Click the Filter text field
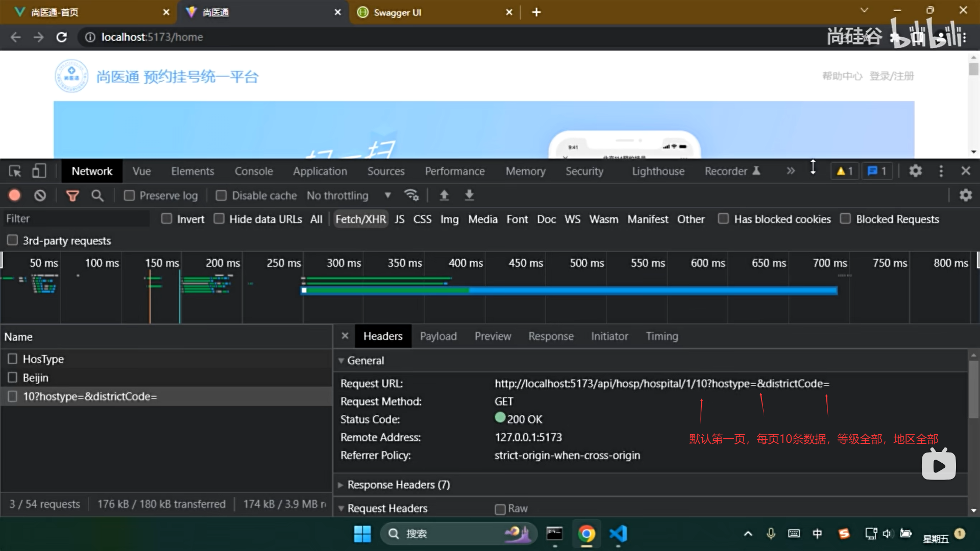 (77, 219)
